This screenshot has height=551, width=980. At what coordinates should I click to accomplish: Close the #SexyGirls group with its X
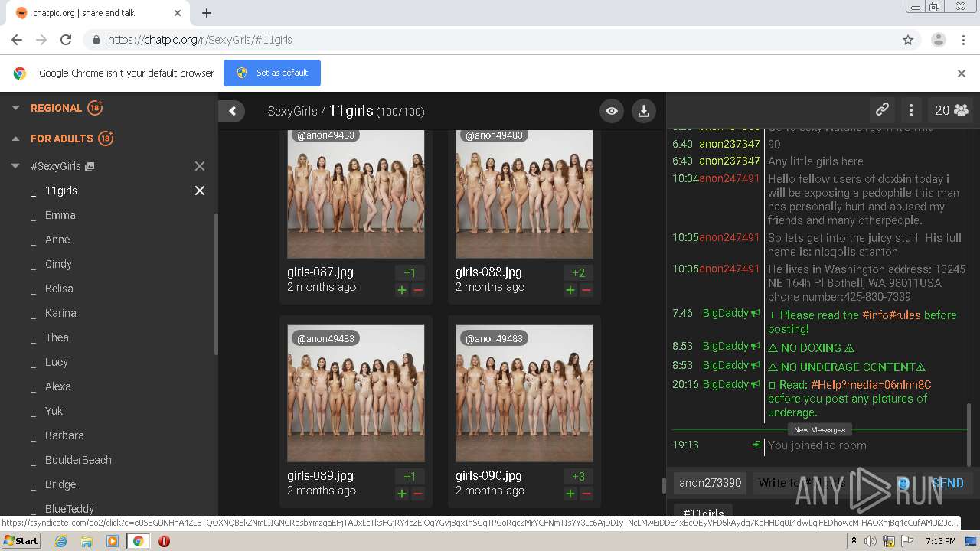200,166
